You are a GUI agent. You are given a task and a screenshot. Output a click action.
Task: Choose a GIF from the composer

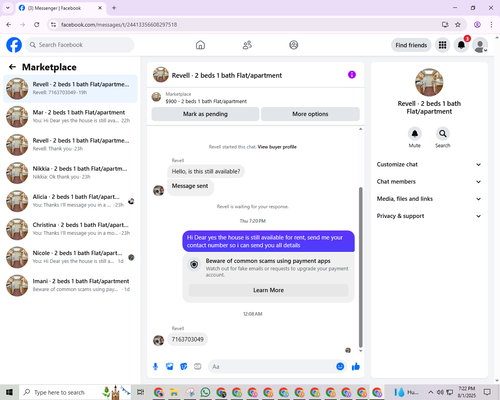point(198,367)
